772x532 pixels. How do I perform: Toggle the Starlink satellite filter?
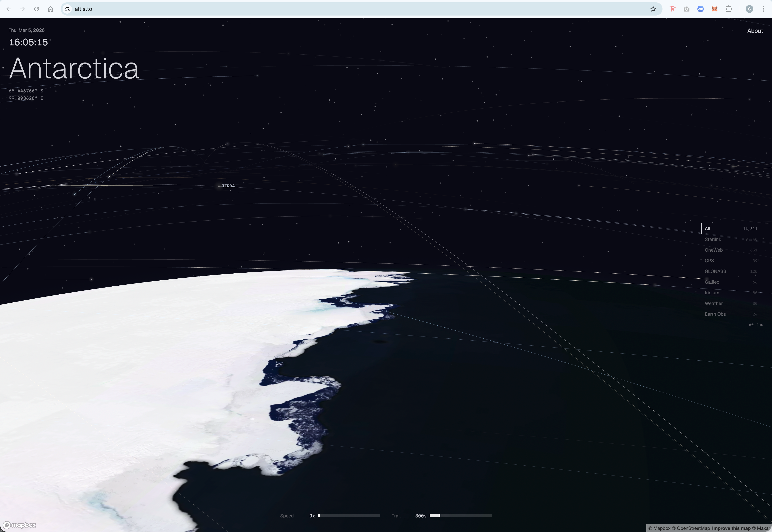point(713,239)
